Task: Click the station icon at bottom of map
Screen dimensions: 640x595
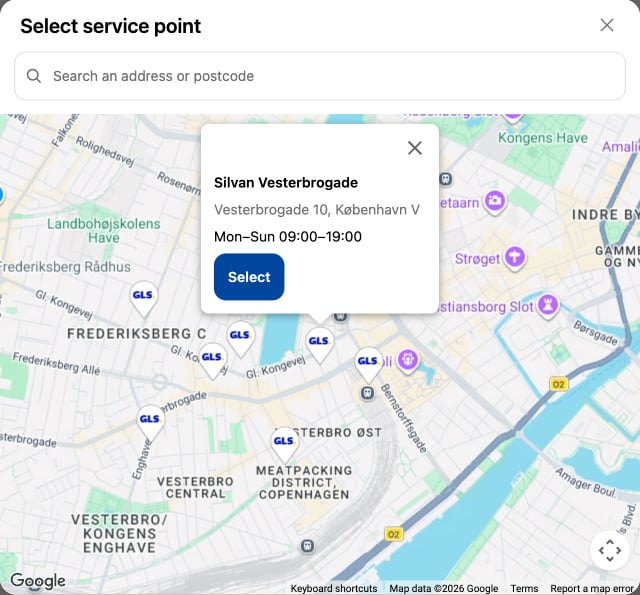Action: (307, 546)
